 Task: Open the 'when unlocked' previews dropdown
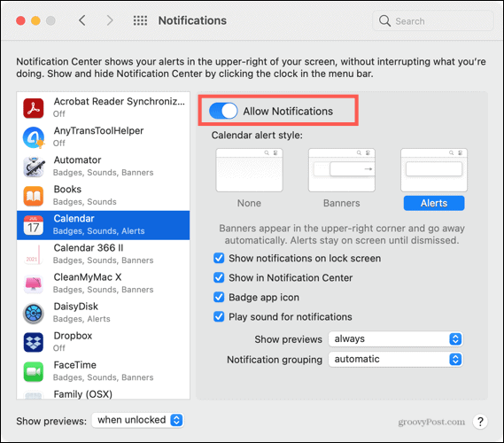137,420
